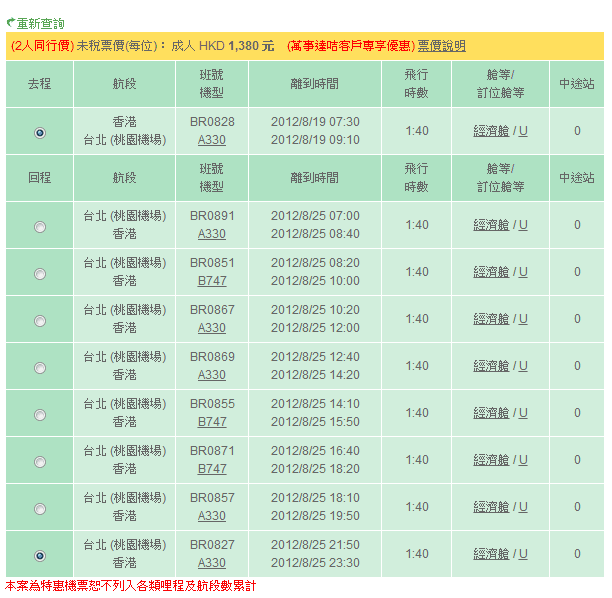View A330 aircraft info for BR0827
Viewport: 612px width, 598px height.
coord(212,563)
